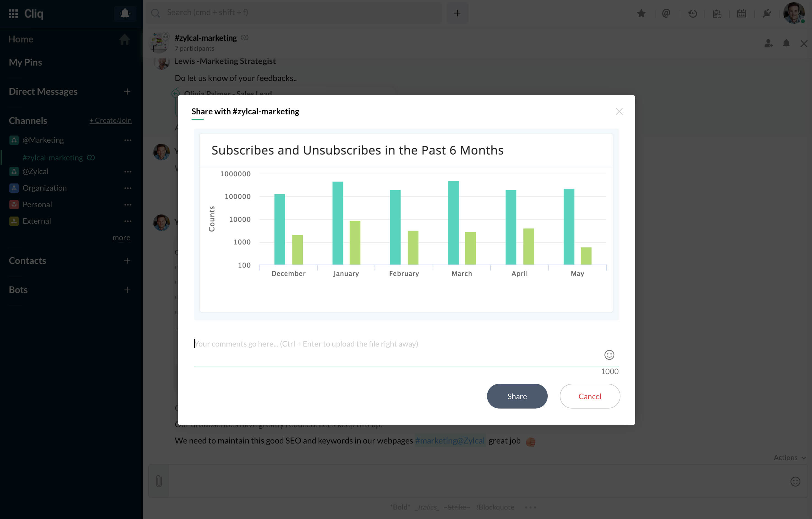Open the mentions @ icon
The image size is (812, 519).
[666, 13]
